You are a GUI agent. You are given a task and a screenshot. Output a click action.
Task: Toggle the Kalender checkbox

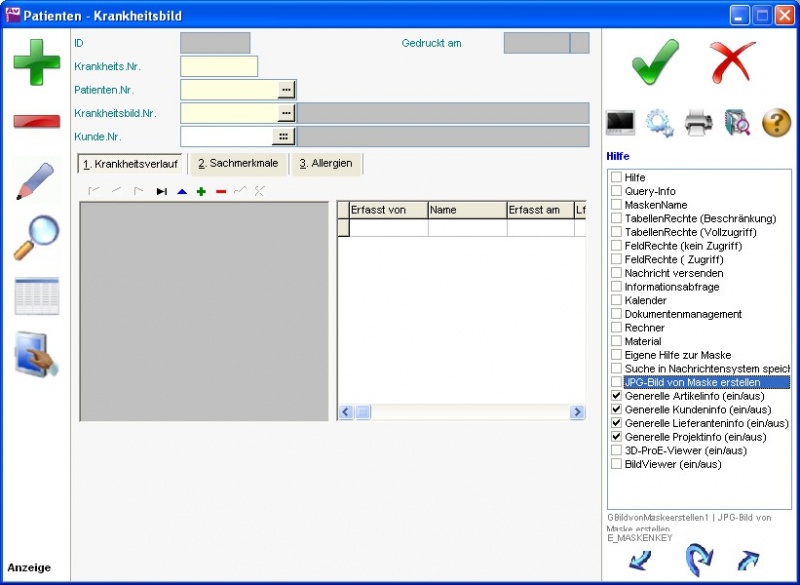[x=617, y=300]
